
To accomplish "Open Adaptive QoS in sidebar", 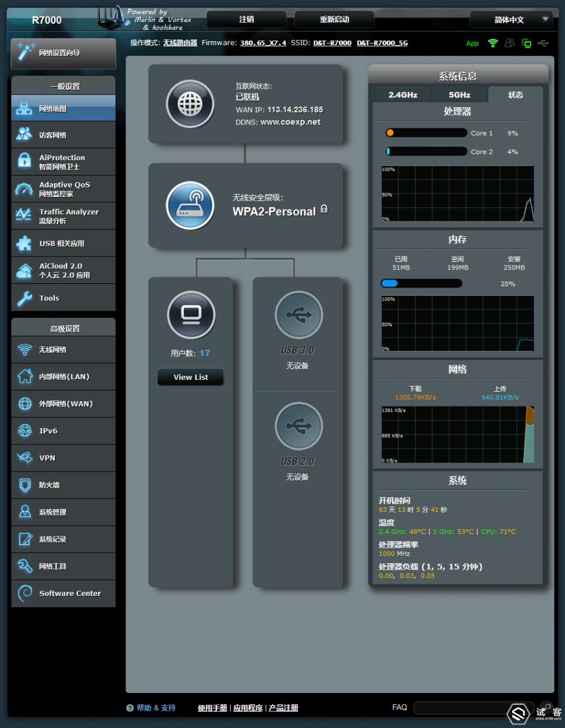I will 64,189.
